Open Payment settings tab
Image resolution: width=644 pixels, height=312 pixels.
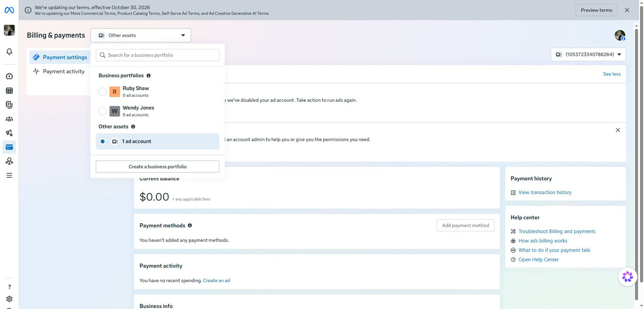pos(60,57)
